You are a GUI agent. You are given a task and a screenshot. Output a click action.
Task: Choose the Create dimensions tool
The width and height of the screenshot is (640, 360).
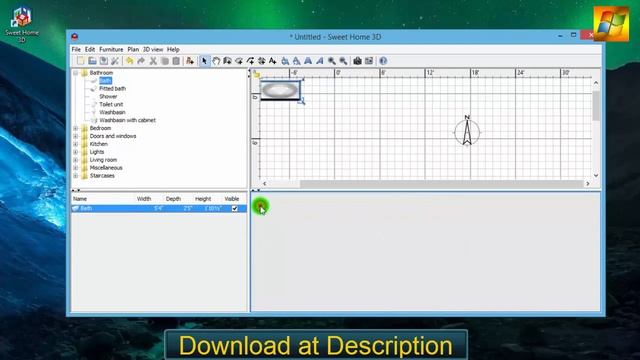pyautogui.click(x=262, y=61)
